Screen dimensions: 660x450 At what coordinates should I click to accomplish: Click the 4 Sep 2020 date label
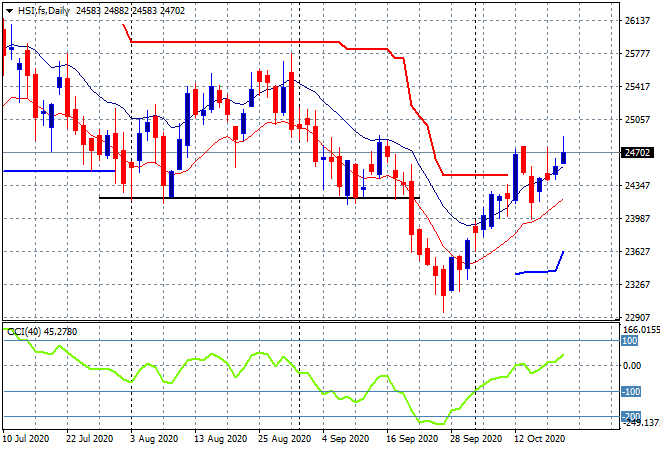[x=345, y=439]
